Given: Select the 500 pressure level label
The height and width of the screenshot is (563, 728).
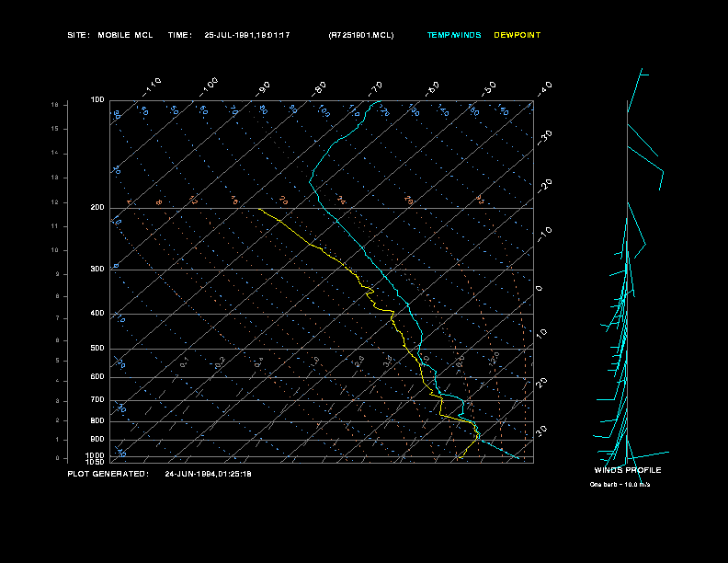Looking at the screenshot, I should coord(97,349).
